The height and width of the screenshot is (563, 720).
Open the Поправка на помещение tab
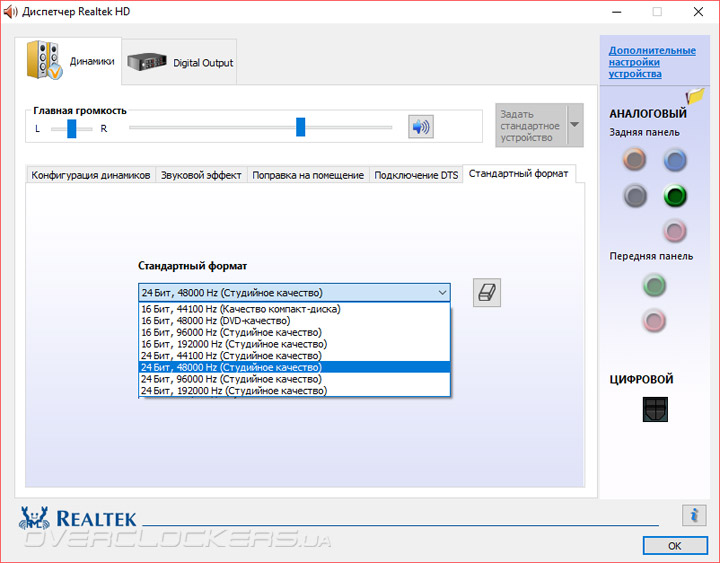308,175
